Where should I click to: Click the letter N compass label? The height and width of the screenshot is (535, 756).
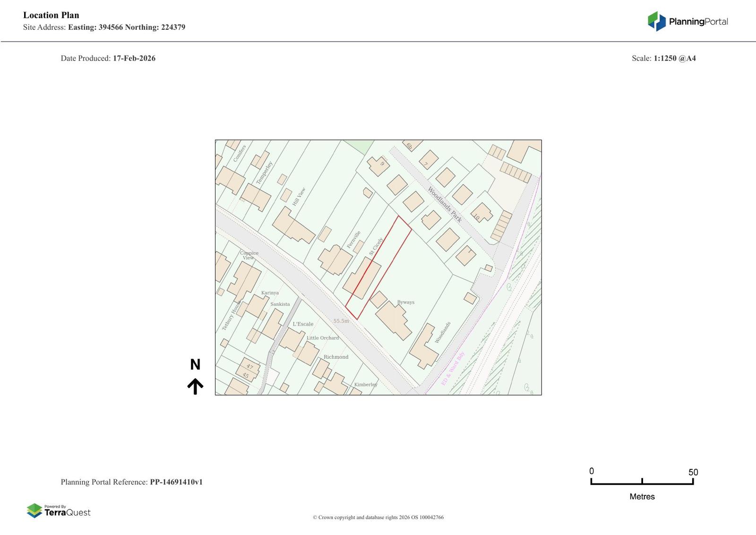[195, 364]
